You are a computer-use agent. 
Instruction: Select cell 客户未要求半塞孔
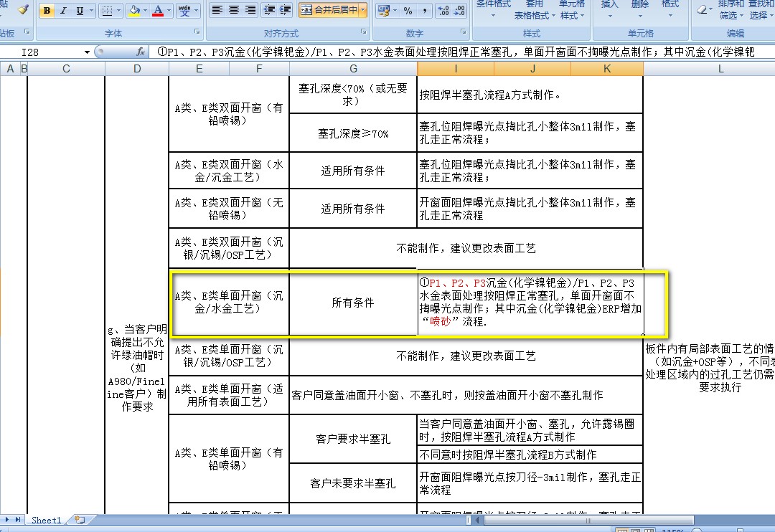click(x=353, y=483)
